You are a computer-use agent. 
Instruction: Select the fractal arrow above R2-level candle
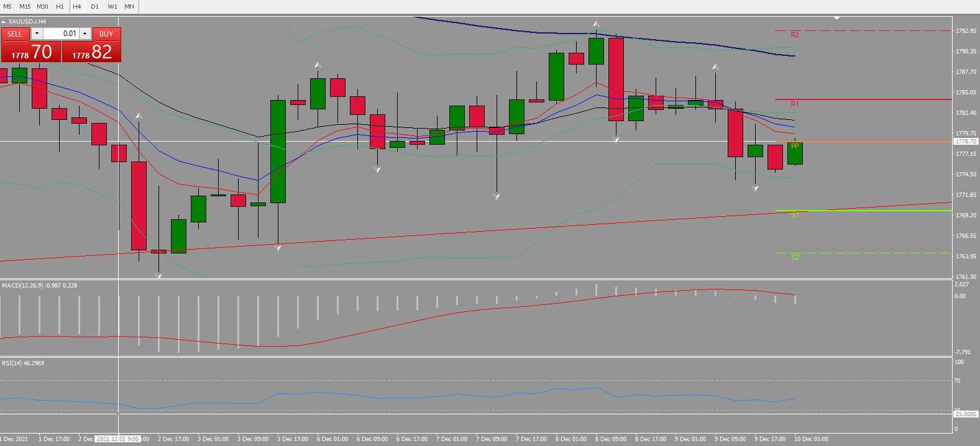click(x=596, y=24)
